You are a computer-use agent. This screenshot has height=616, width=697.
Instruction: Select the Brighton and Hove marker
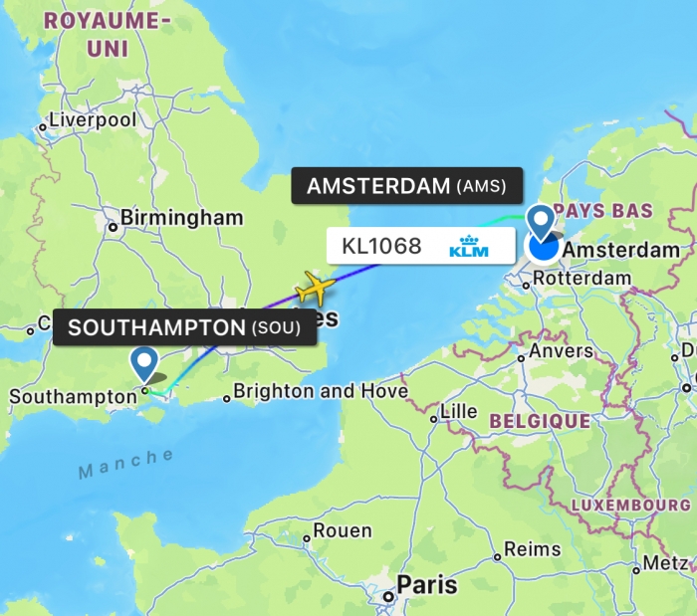pos(227,399)
